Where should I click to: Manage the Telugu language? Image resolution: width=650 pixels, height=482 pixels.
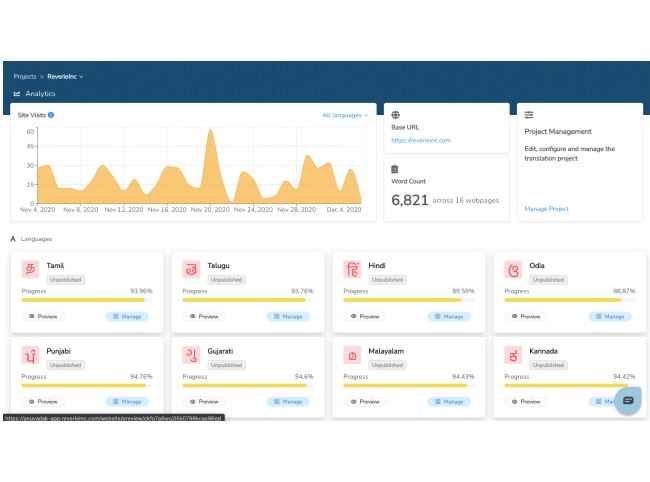coord(288,317)
